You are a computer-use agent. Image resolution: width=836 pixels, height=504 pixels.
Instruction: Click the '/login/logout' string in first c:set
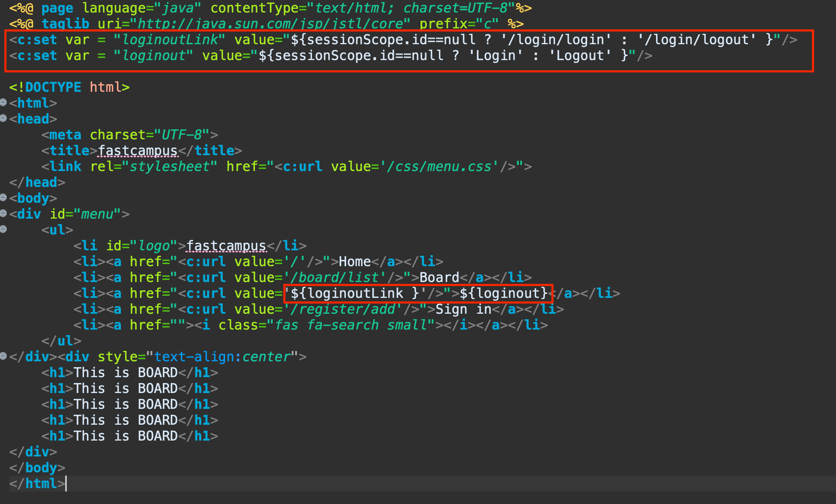[x=697, y=40]
